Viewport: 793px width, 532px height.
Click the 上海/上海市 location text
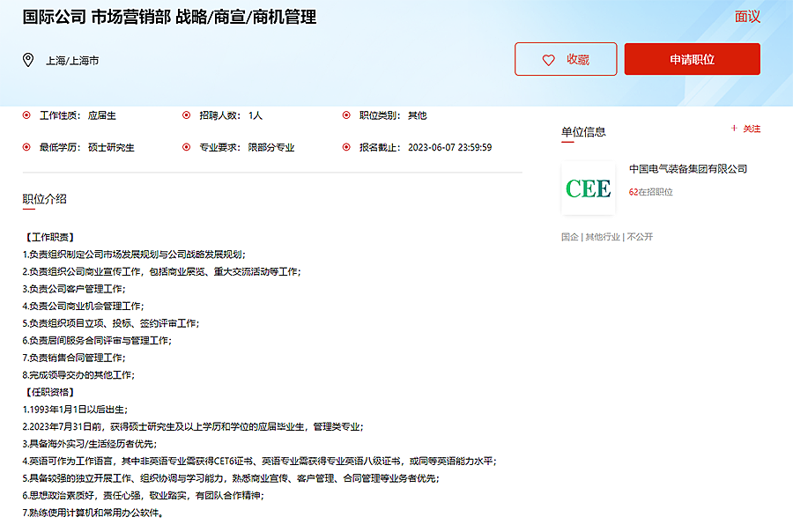tap(72, 61)
